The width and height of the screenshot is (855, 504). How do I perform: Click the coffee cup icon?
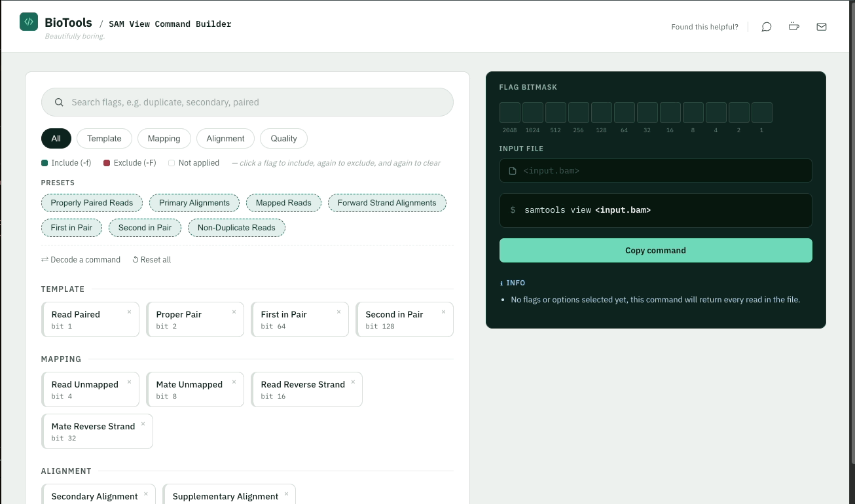[794, 27]
